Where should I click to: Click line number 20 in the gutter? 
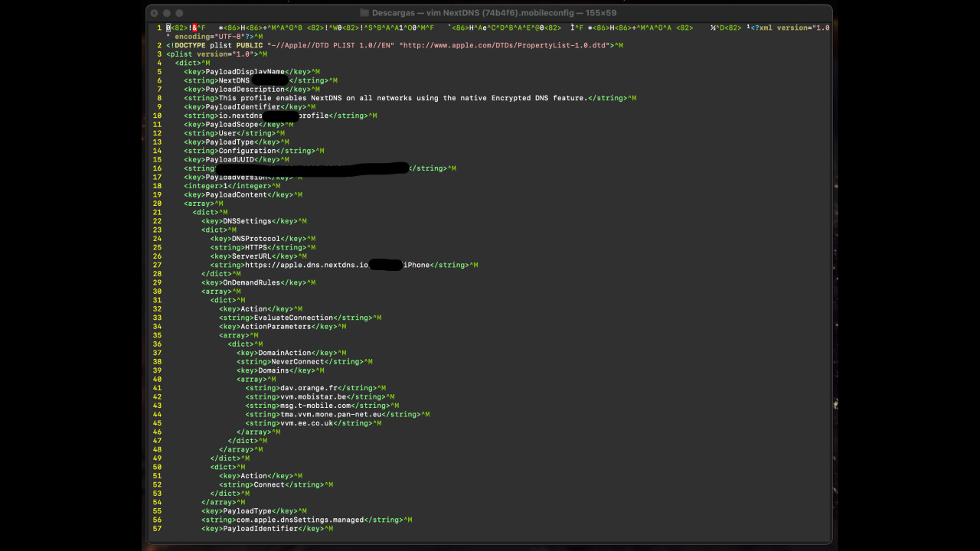click(157, 204)
